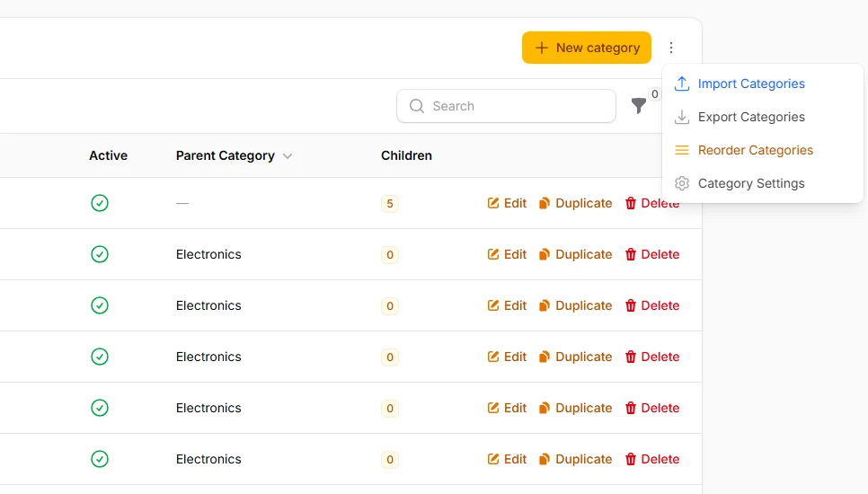
Task: Click zero children badge in first Electronics row
Action: tap(390, 255)
